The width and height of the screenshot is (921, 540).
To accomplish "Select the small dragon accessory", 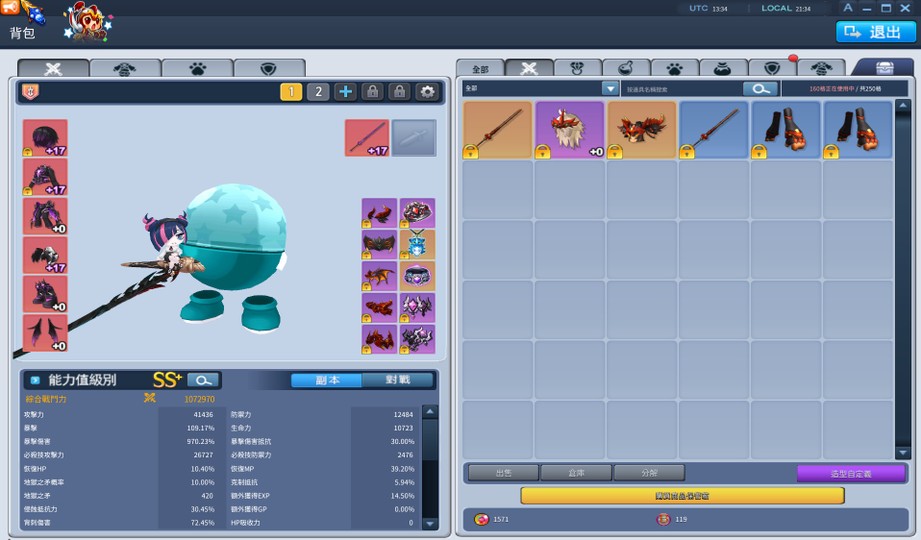I will (379, 276).
